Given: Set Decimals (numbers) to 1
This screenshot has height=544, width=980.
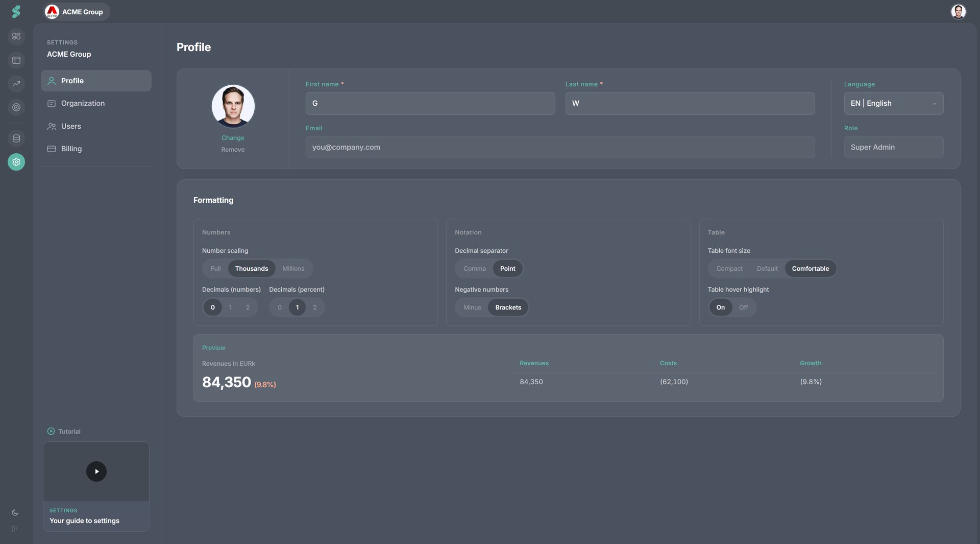Looking at the screenshot, I should point(231,308).
